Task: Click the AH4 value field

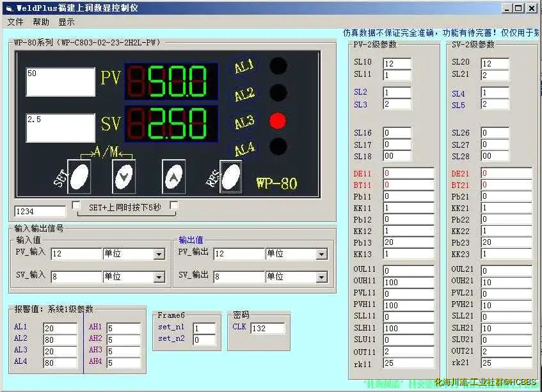Action: tap(124, 363)
